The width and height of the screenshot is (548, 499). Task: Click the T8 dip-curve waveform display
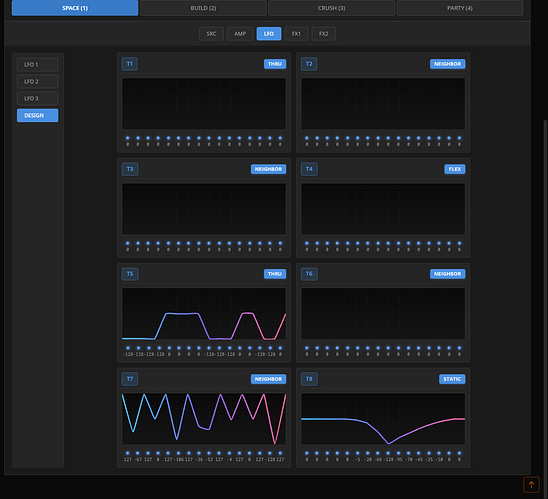(x=383, y=419)
